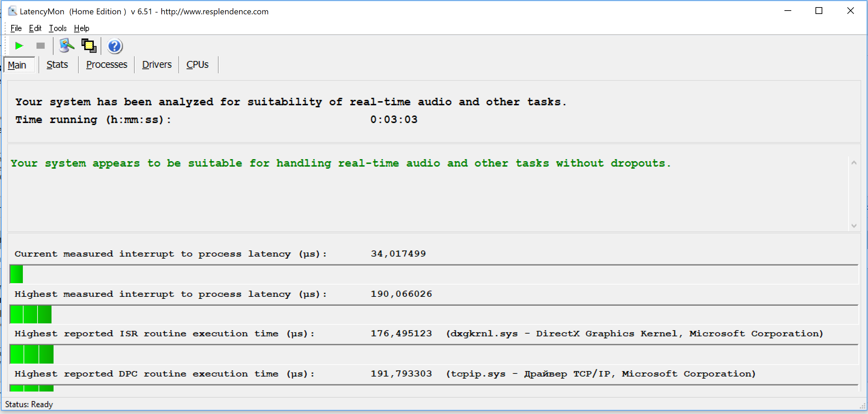The width and height of the screenshot is (868, 414).
Task: Open help with the blue question mark icon
Action: pos(115,46)
